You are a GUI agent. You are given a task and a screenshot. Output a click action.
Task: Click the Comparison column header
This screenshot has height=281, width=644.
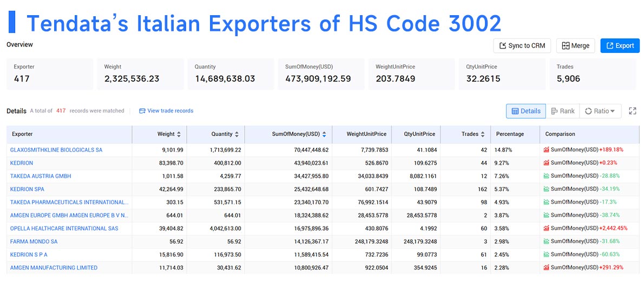(589, 134)
